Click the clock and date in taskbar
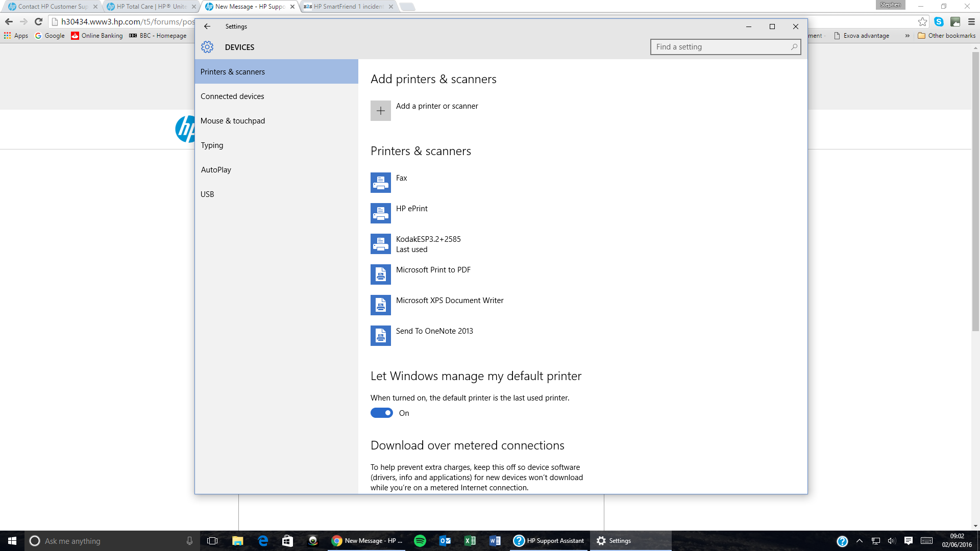This screenshot has width=980, height=551. (x=957, y=541)
